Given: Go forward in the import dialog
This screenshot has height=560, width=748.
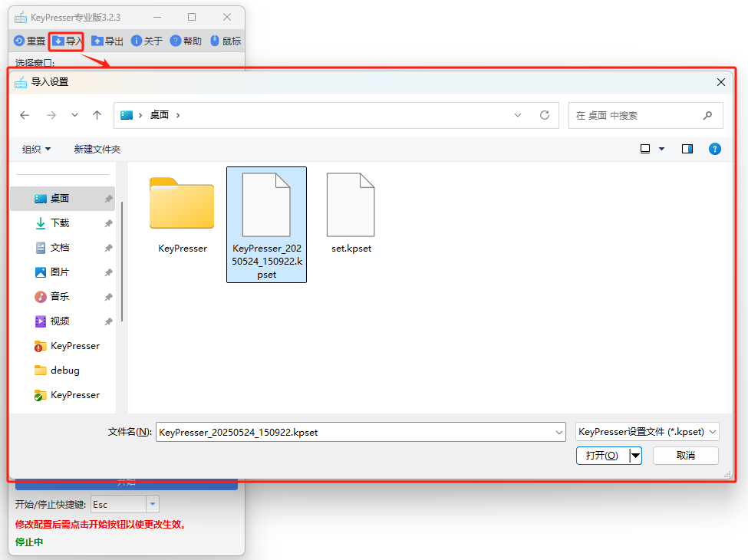Looking at the screenshot, I should (51, 115).
